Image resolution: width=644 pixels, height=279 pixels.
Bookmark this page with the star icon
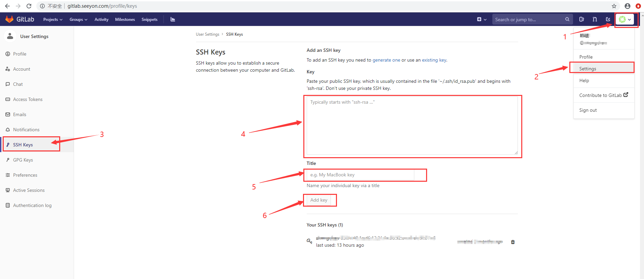(614, 6)
